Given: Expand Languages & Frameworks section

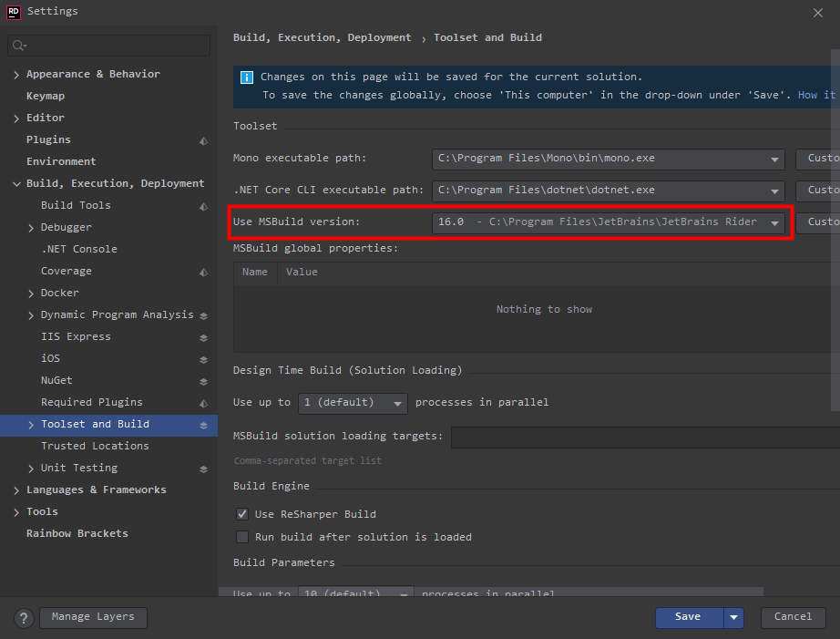Looking at the screenshot, I should tap(16, 490).
